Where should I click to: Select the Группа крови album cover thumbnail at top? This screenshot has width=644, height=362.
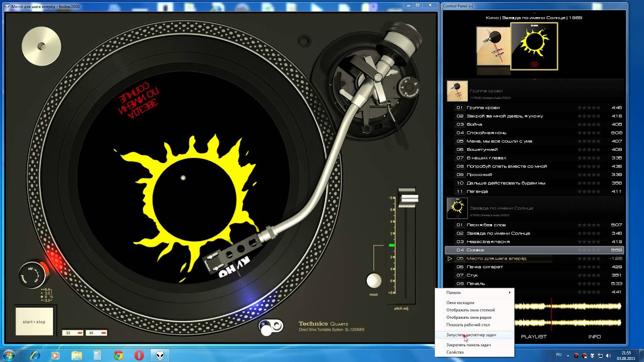[x=493, y=46]
